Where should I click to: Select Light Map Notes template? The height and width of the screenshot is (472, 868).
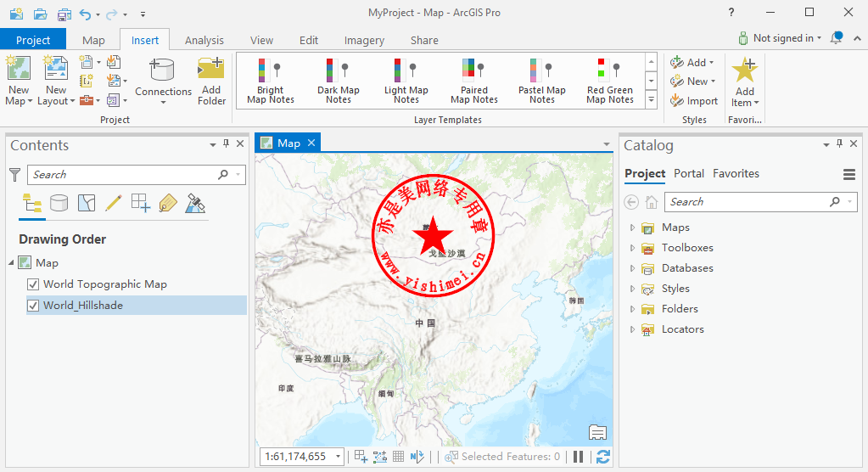point(406,81)
